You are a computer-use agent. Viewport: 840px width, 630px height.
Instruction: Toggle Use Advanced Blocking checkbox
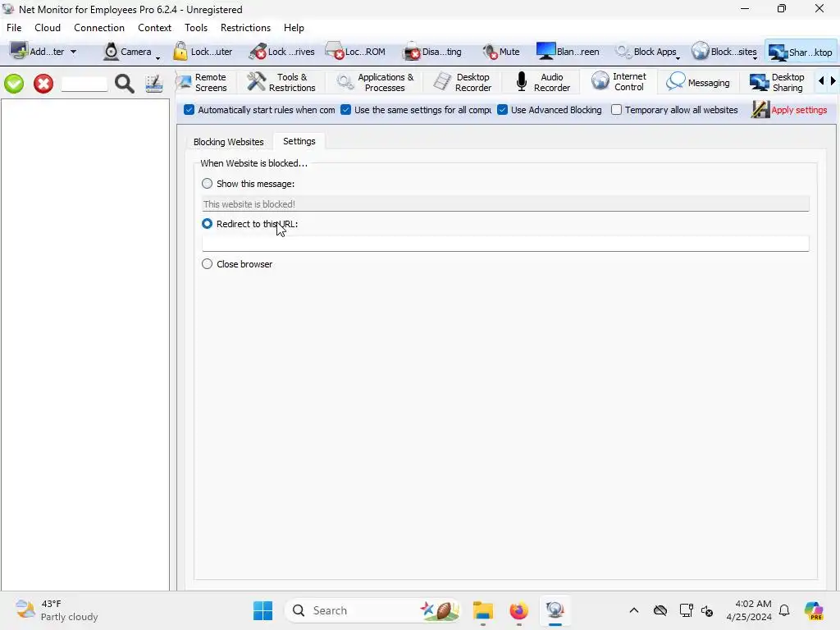(503, 110)
